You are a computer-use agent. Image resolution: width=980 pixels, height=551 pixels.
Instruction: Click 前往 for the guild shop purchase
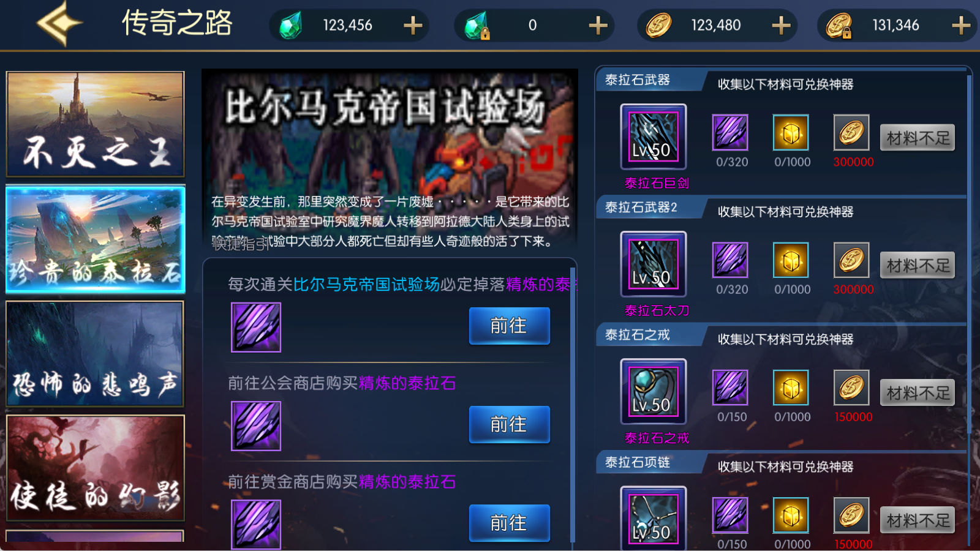[x=509, y=424]
